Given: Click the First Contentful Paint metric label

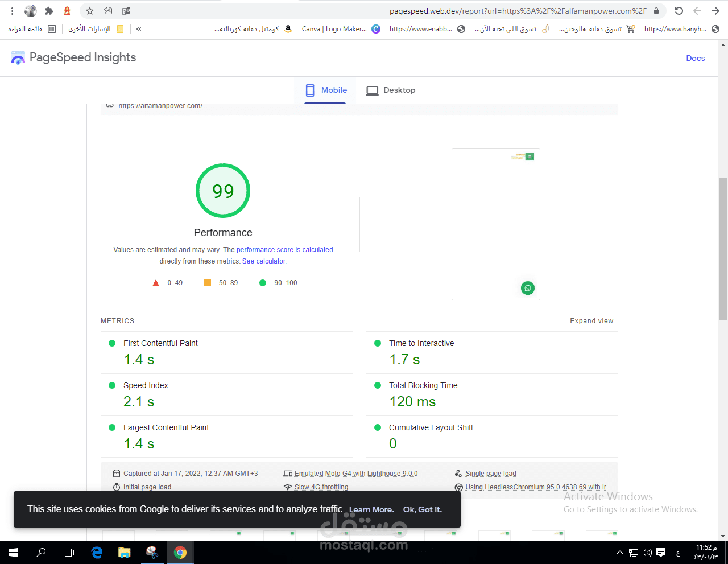Looking at the screenshot, I should tap(160, 343).
